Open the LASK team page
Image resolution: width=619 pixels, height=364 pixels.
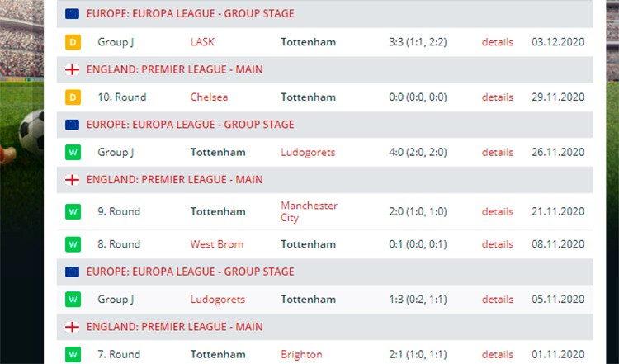click(x=202, y=42)
